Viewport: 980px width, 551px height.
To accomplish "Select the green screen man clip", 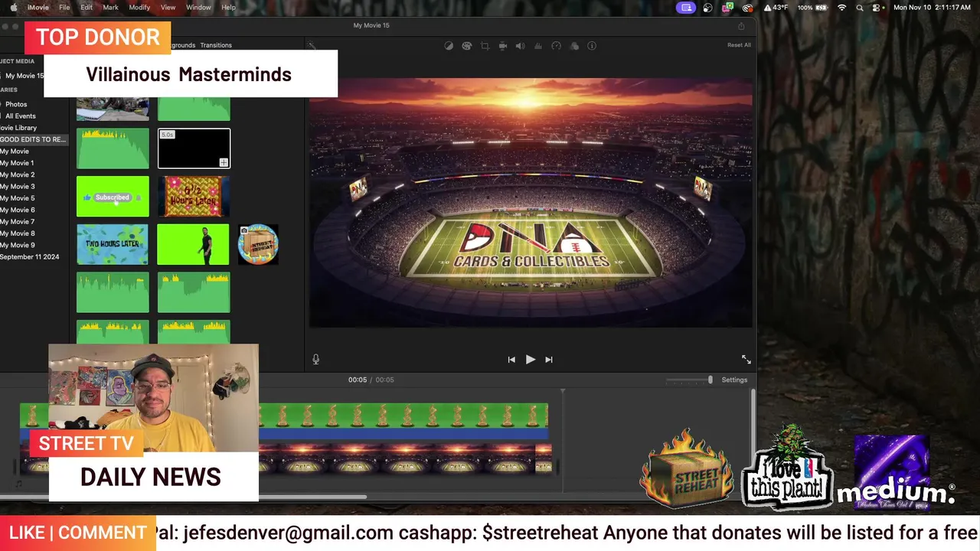I will point(194,245).
